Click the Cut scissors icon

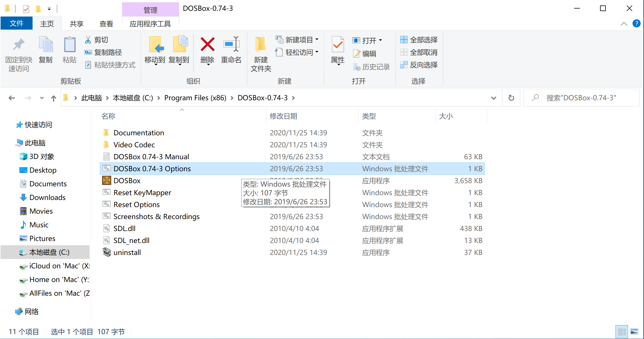click(x=88, y=40)
